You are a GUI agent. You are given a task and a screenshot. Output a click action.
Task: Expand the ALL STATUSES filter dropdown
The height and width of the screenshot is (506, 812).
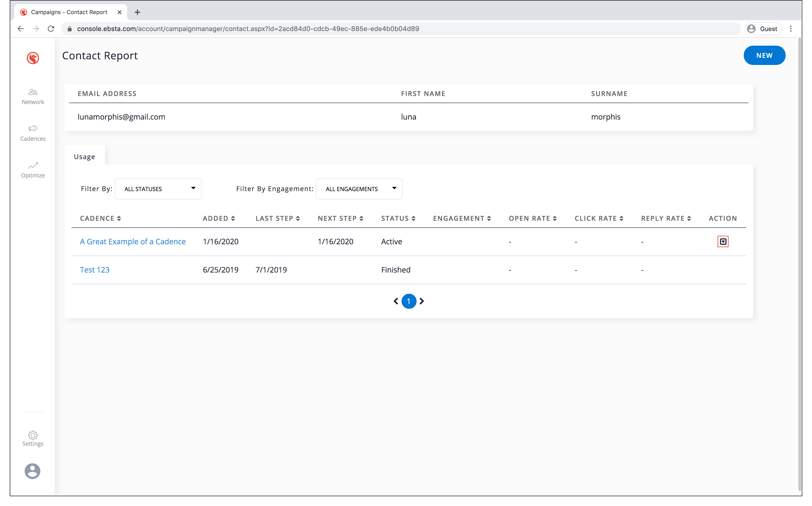pyautogui.click(x=158, y=189)
